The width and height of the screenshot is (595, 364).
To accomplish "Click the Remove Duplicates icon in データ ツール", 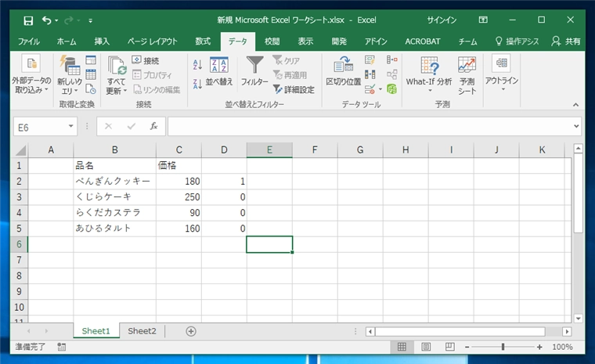I will 370,74.
